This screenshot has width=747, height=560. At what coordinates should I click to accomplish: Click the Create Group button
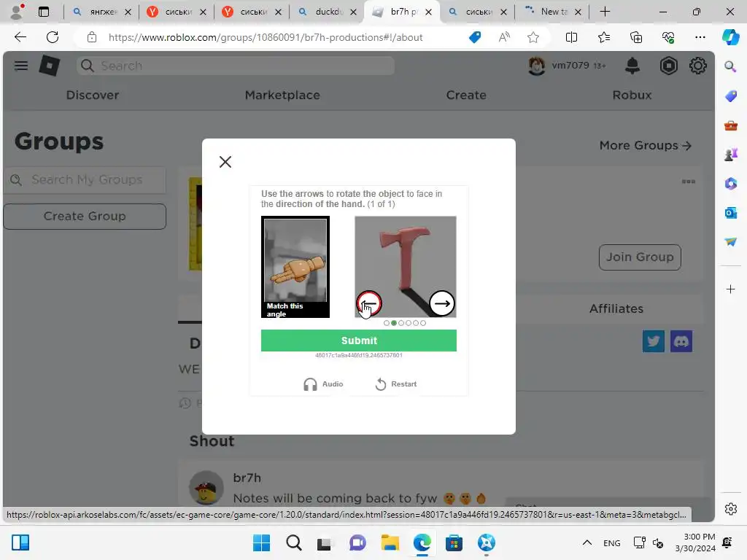pyautogui.click(x=85, y=216)
